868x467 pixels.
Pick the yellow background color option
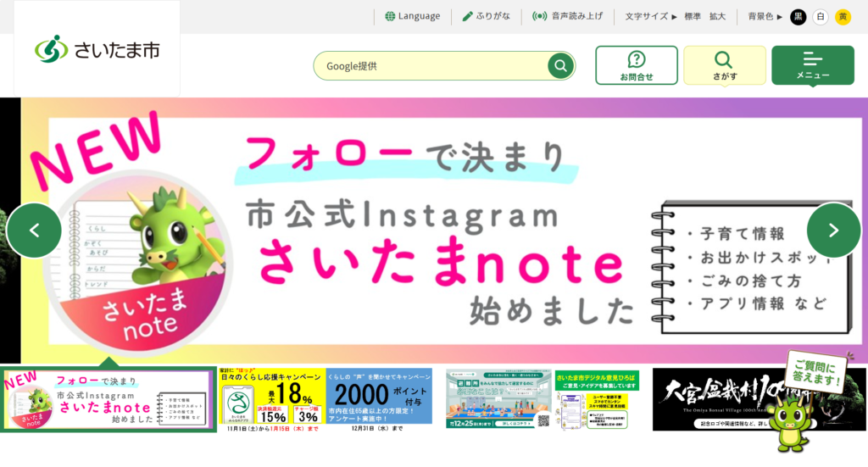(x=843, y=17)
